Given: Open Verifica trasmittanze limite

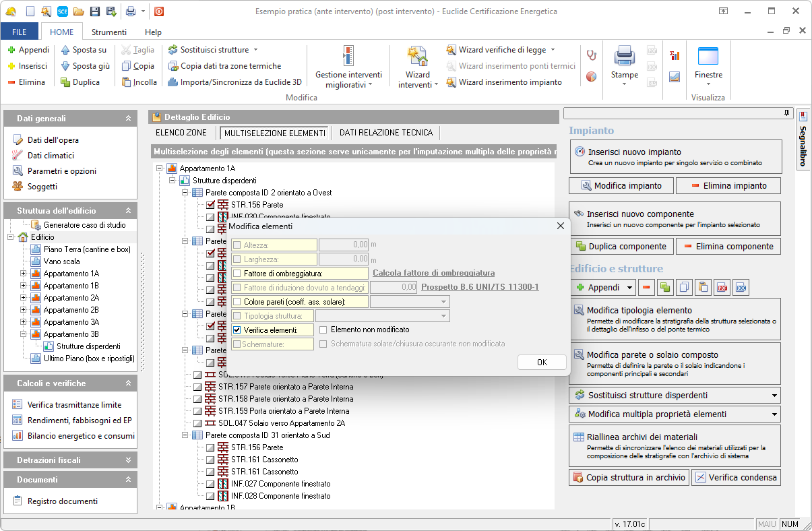Looking at the screenshot, I should pyautogui.click(x=74, y=405).
